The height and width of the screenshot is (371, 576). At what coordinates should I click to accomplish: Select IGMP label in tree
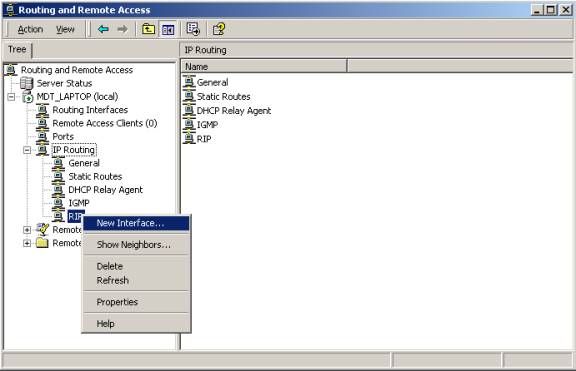point(79,203)
